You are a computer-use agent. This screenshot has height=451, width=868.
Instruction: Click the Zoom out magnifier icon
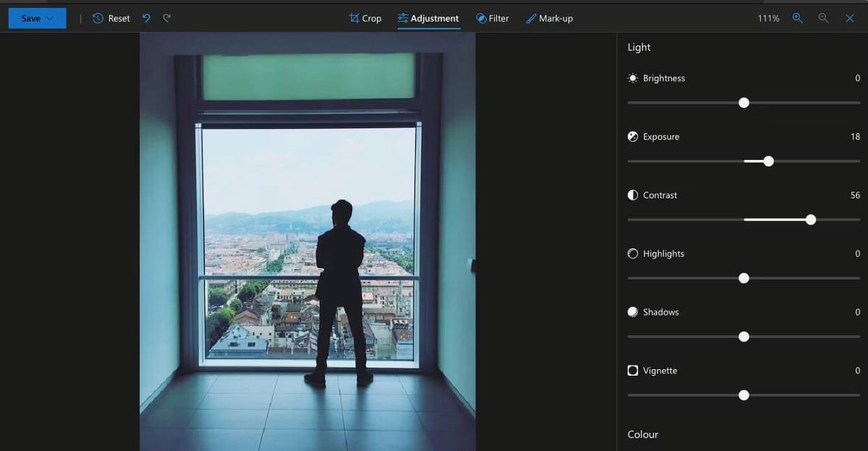824,18
